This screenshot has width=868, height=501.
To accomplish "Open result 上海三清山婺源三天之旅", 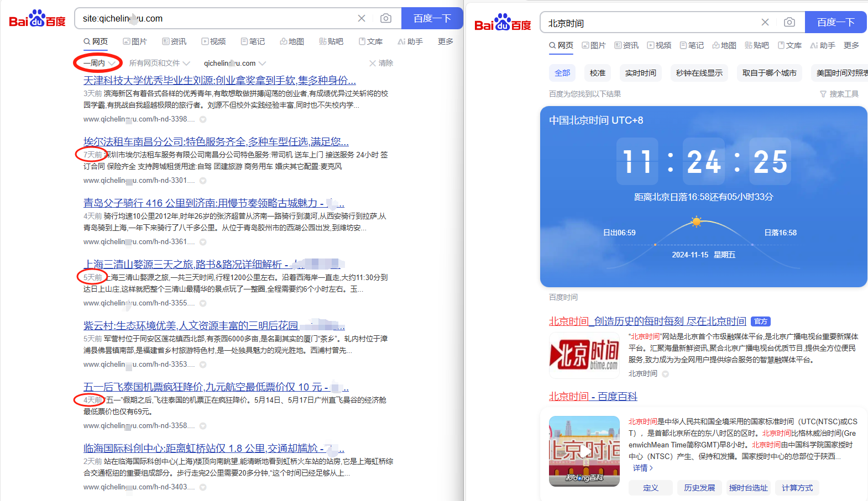I will pyautogui.click(x=215, y=265).
